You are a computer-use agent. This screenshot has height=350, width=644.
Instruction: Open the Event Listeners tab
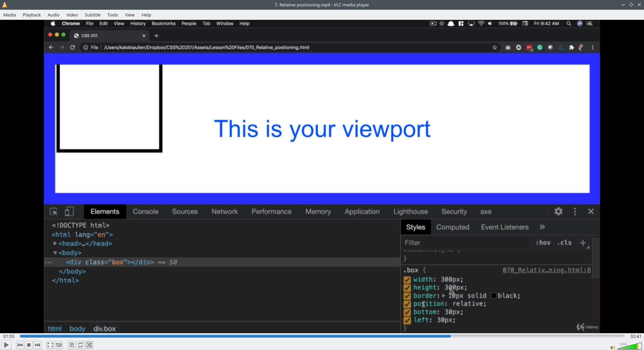[x=504, y=227]
